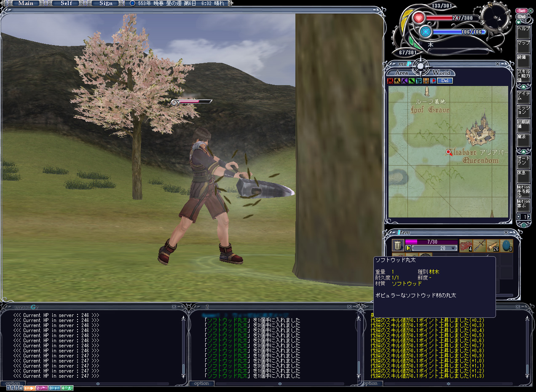Open option tab of right log window

(370, 384)
